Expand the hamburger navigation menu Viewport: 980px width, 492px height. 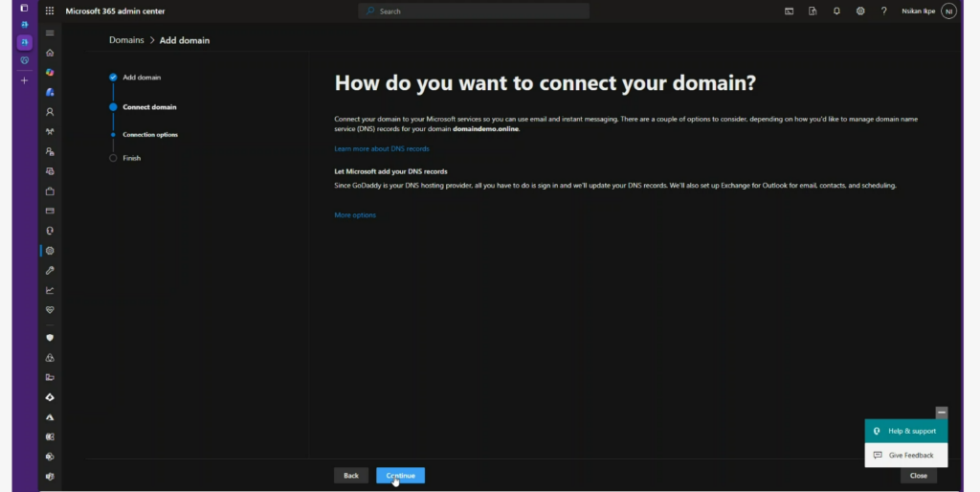point(50,34)
